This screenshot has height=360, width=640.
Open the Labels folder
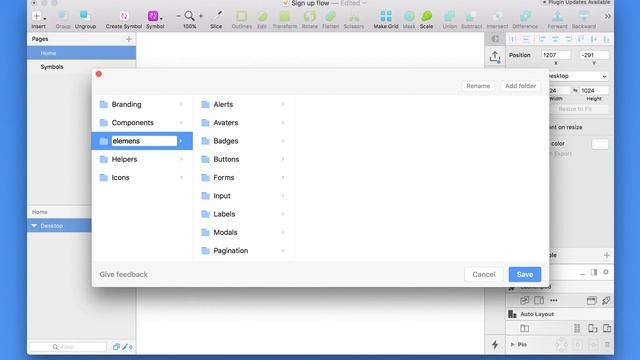tap(244, 214)
